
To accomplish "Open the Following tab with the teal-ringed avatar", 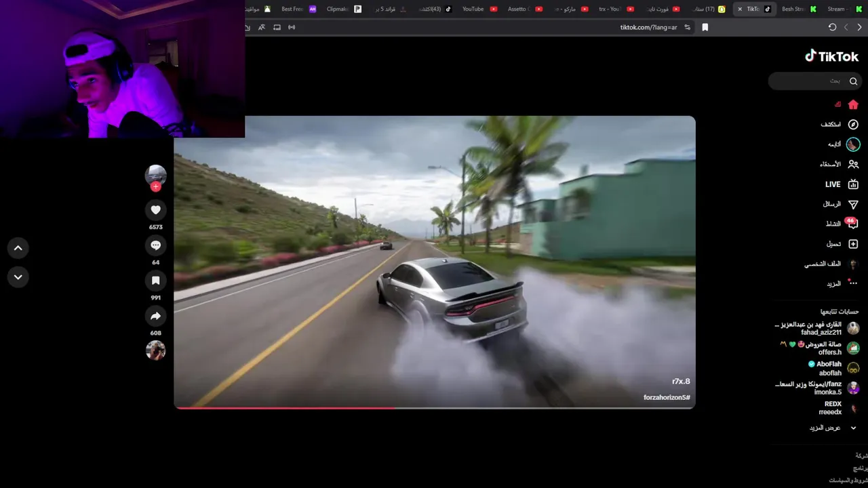I will click(853, 144).
